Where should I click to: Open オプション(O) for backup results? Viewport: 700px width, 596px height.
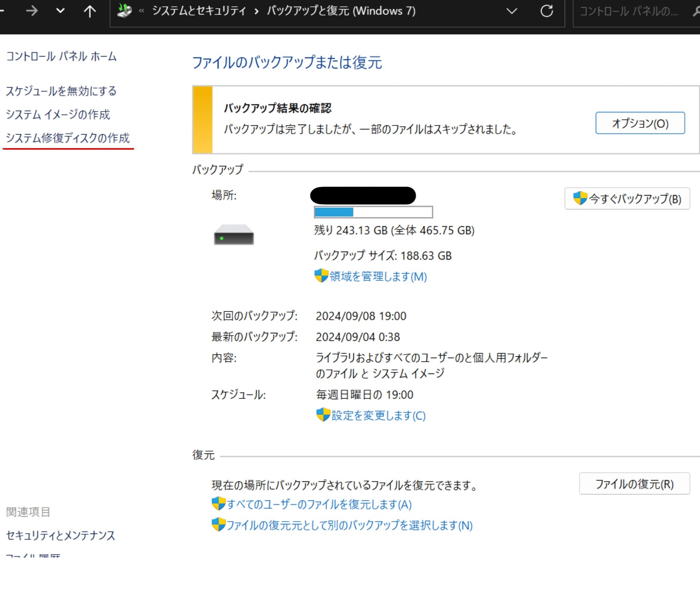(640, 123)
